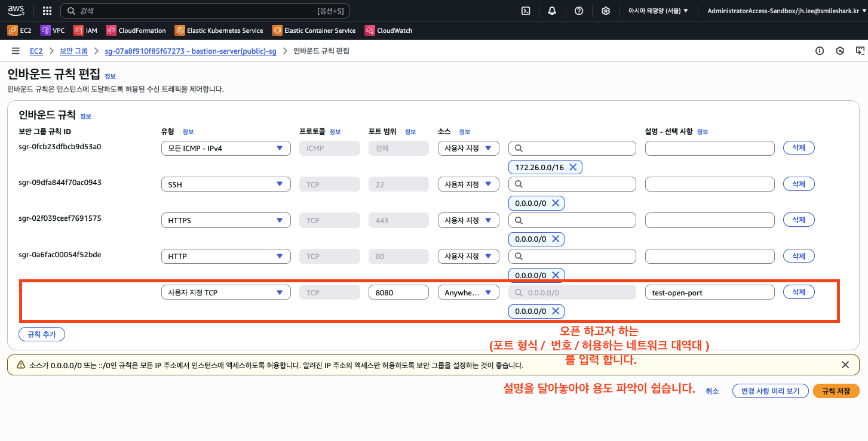The width and height of the screenshot is (868, 441).
Task: Open the notifications bell icon
Action: 552,11
